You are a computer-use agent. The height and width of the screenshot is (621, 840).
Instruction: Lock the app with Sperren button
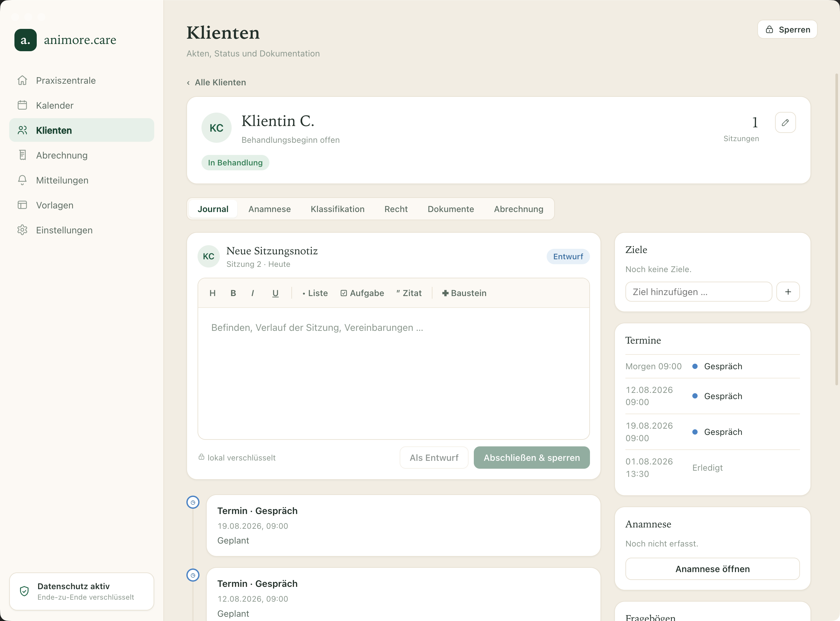[787, 29]
